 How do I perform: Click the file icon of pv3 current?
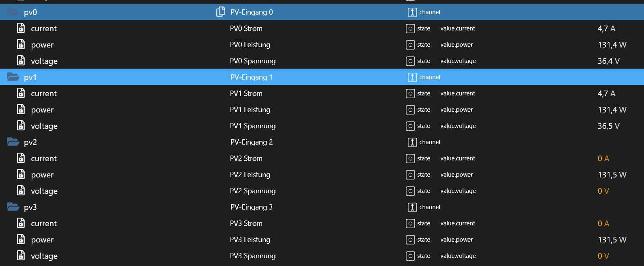tap(21, 223)
